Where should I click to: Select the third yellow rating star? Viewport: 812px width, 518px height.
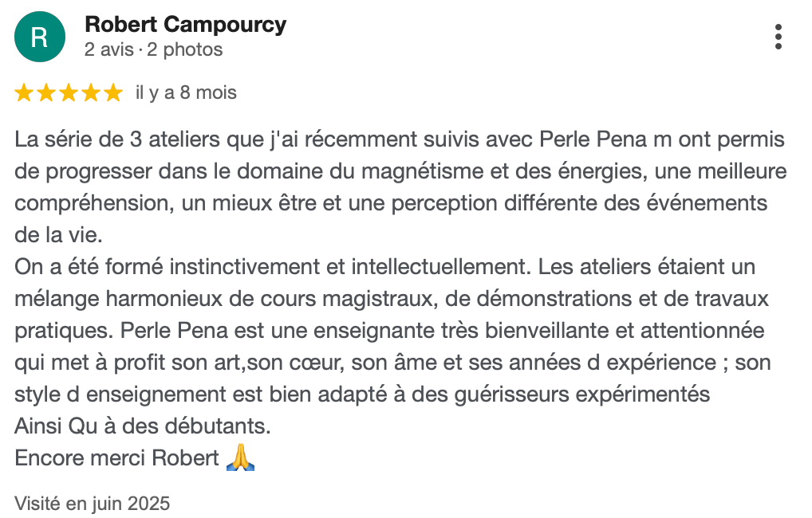[69, 93]
